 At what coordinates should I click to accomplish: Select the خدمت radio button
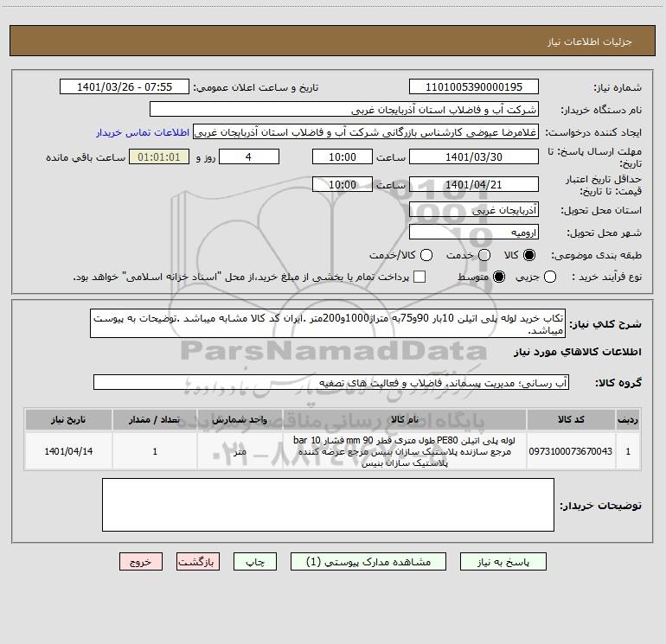pos(484,255)
